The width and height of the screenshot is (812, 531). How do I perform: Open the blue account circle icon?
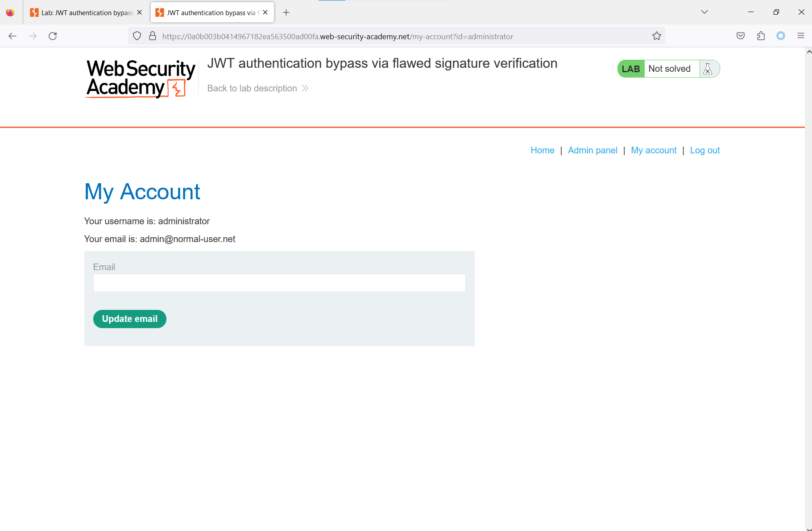click(x=781, y=36)
